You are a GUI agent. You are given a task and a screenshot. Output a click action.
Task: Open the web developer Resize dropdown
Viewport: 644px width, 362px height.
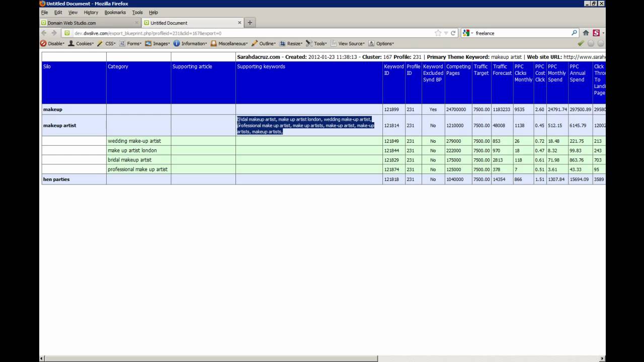291,44
